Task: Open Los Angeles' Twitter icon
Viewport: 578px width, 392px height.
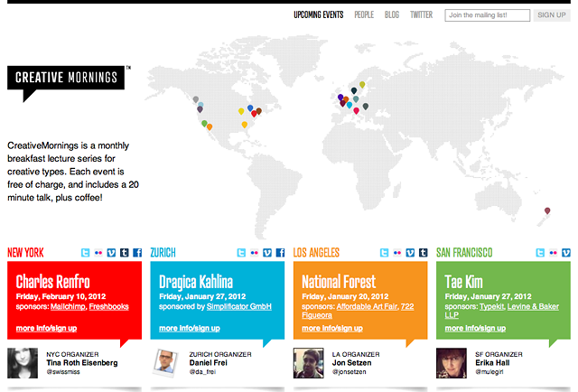Action: [x=384, y=253]
